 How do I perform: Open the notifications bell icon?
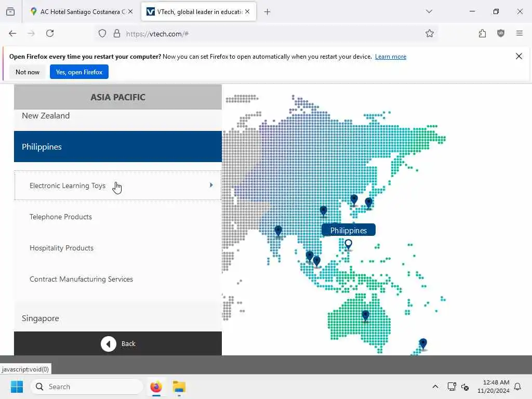click(x=518, y=387)
